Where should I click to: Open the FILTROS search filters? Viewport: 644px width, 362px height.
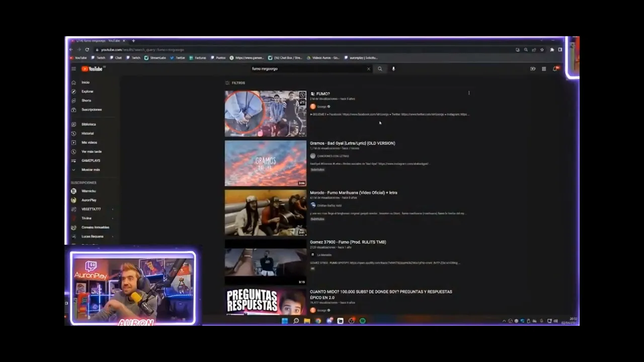[235, 83]
